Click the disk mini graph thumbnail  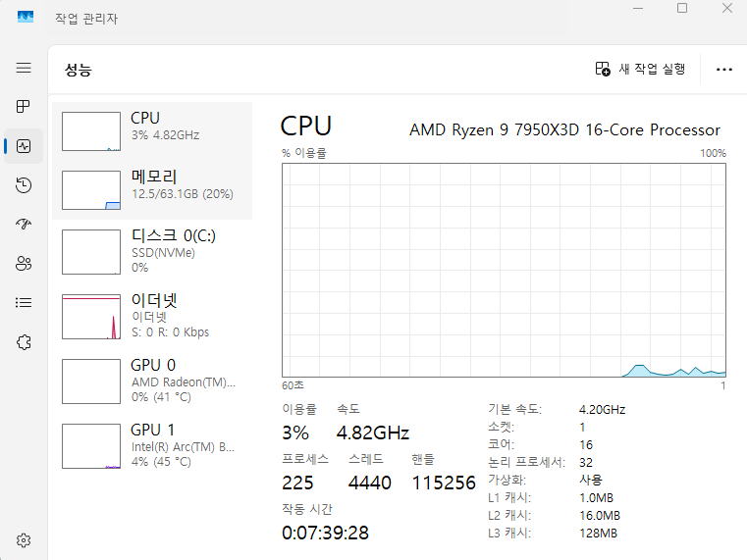91,252
